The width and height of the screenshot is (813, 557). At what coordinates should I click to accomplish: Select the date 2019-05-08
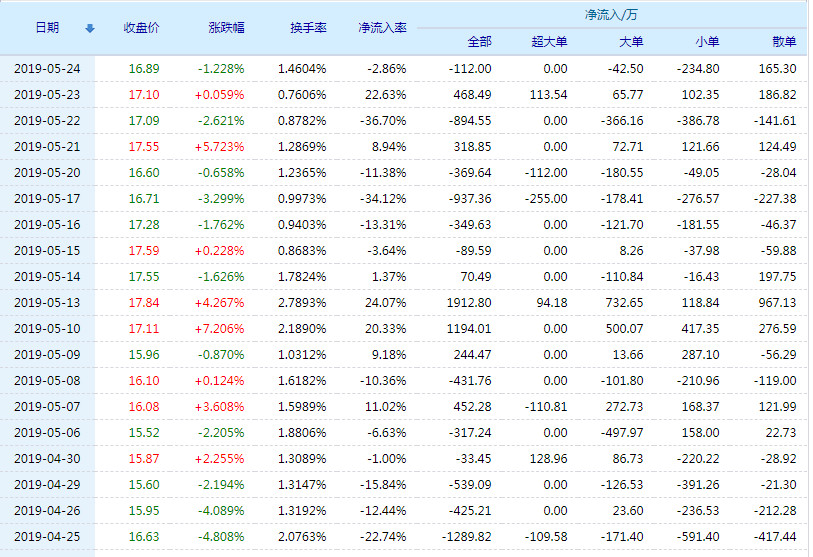pos(47,381)
